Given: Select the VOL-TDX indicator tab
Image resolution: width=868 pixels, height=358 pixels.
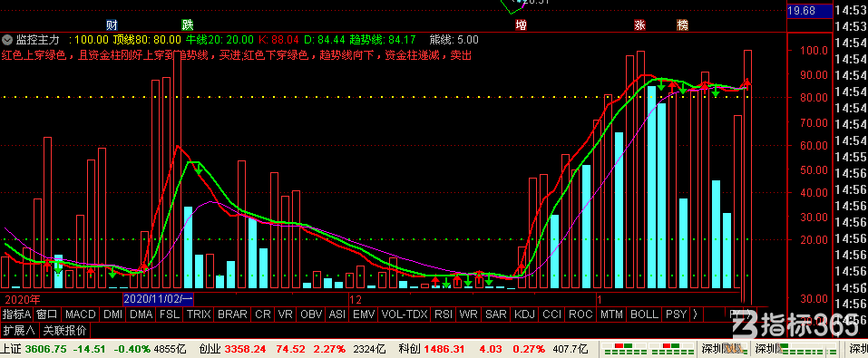Looking at the screenshot, I should [405, 314].
